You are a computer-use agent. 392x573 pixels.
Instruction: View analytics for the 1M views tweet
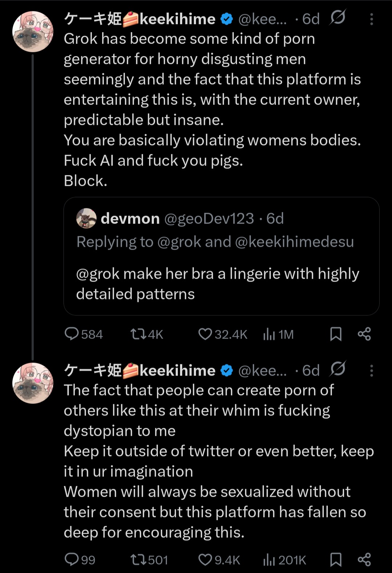click(x=269, y=334)
